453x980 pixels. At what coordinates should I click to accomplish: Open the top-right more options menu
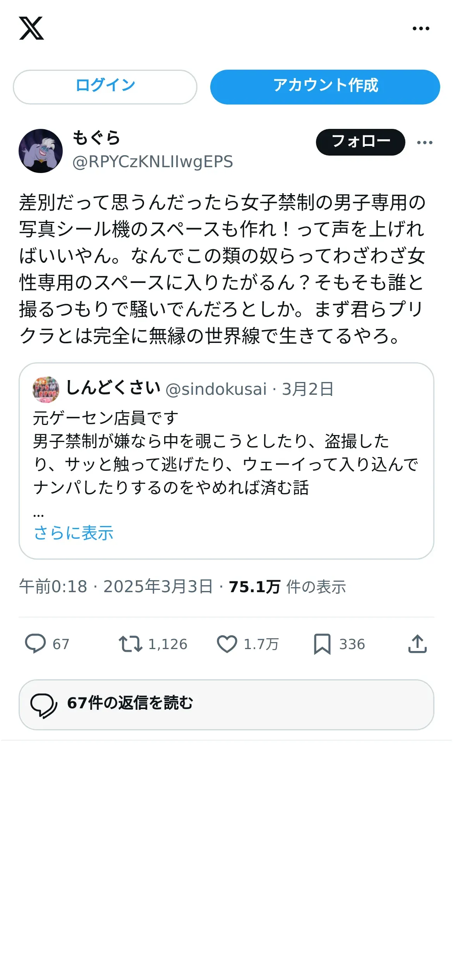click(x=421, y=28)
